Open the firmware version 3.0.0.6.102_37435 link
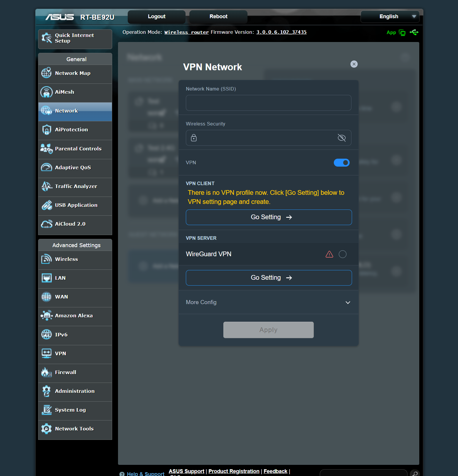Screen dimensions: 458x476 click(282, 32)
